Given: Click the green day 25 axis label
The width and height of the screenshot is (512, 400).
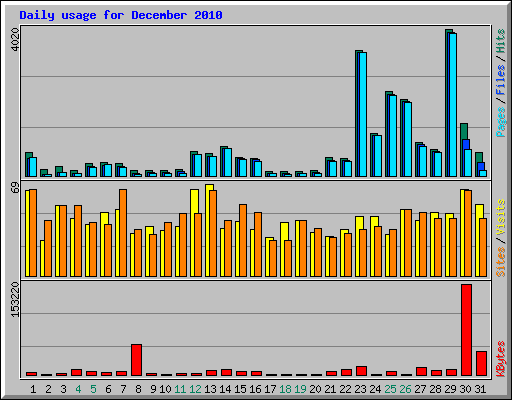Looking at the screenshot, I should pos(390,389).
